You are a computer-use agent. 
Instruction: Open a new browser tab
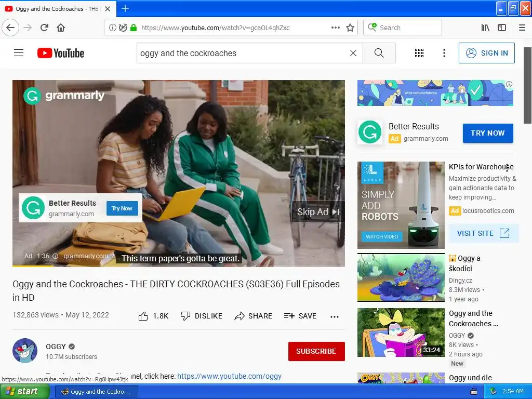pos(125,8)
